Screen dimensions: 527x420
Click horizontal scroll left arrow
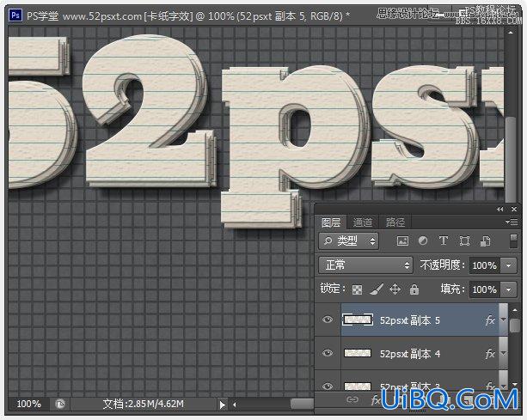pyautogui.click(x=235, y=405)
